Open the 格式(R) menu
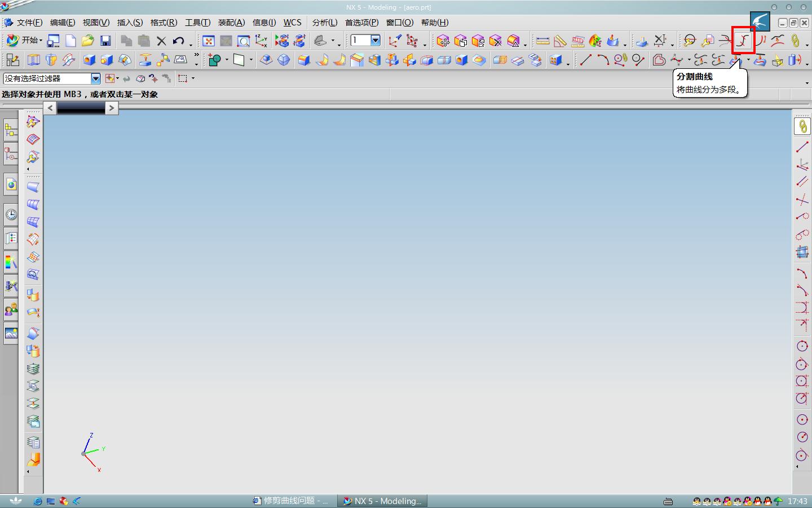This screenshot has height=508, width=812. (164, 23)
